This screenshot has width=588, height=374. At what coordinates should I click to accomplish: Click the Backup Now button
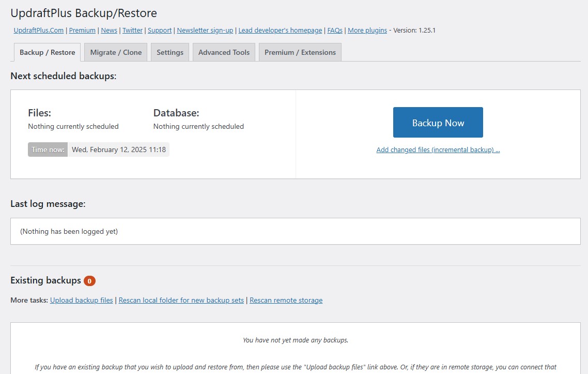pyautogui.click(x=438, y=123)
